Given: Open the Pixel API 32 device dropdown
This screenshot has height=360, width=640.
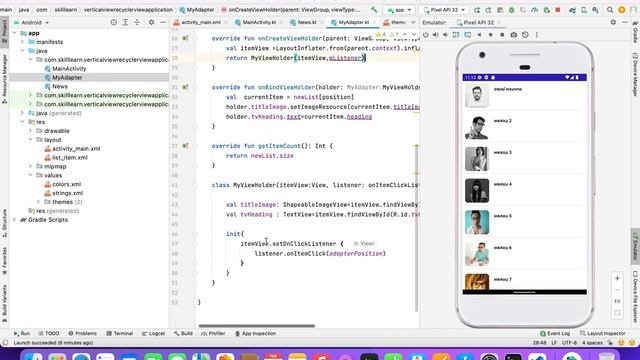Looking at the screenshot, I should [444, 10].
